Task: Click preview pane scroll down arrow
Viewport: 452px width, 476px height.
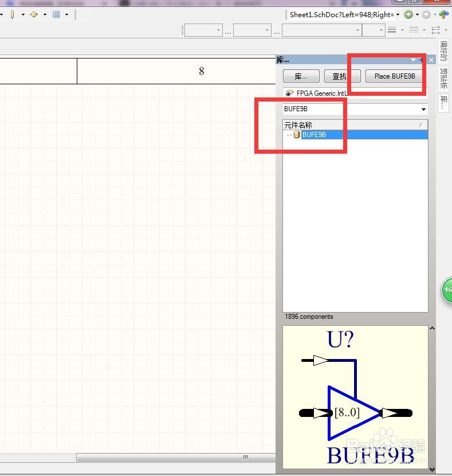Action: 432,470
